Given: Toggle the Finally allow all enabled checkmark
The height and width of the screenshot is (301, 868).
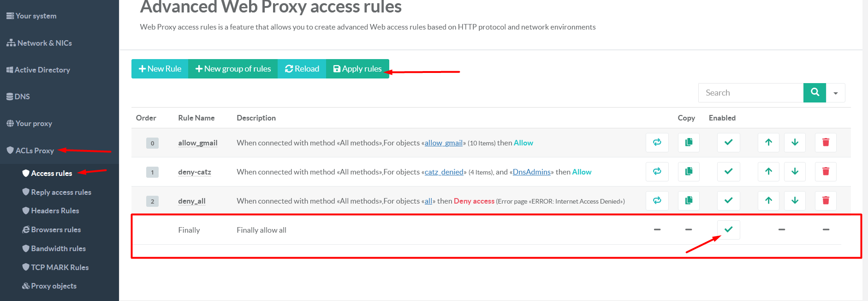Looking at the screenshot, I should [728, 229].
